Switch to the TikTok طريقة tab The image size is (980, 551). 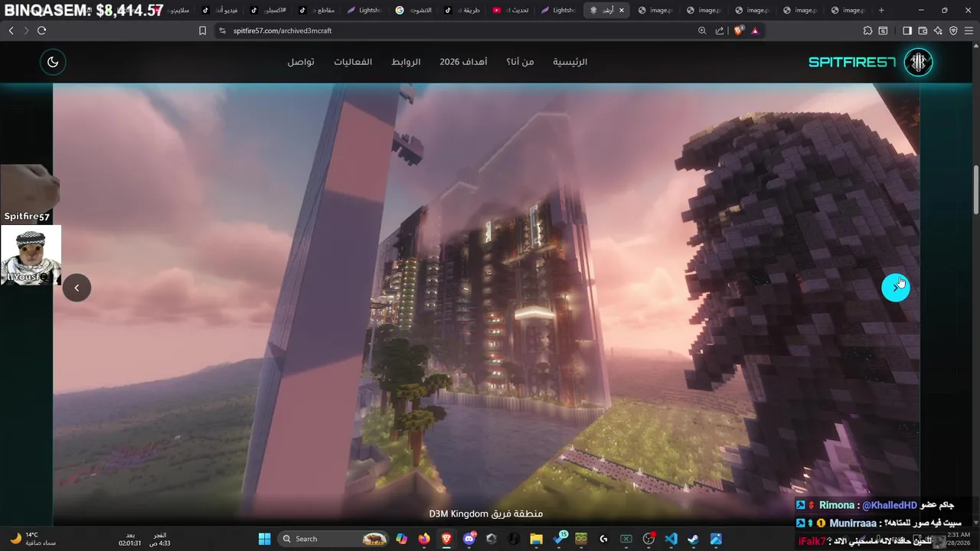(464, 10)
